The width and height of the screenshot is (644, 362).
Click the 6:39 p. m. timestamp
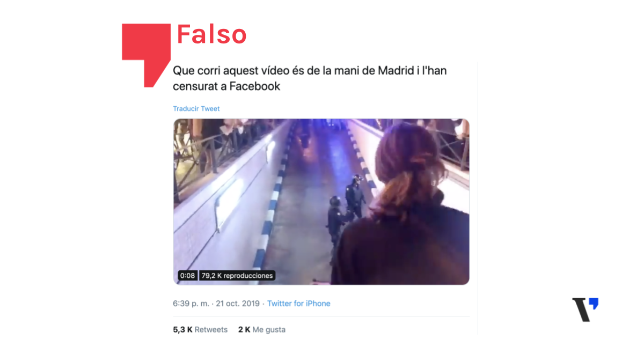click(191, 304)
